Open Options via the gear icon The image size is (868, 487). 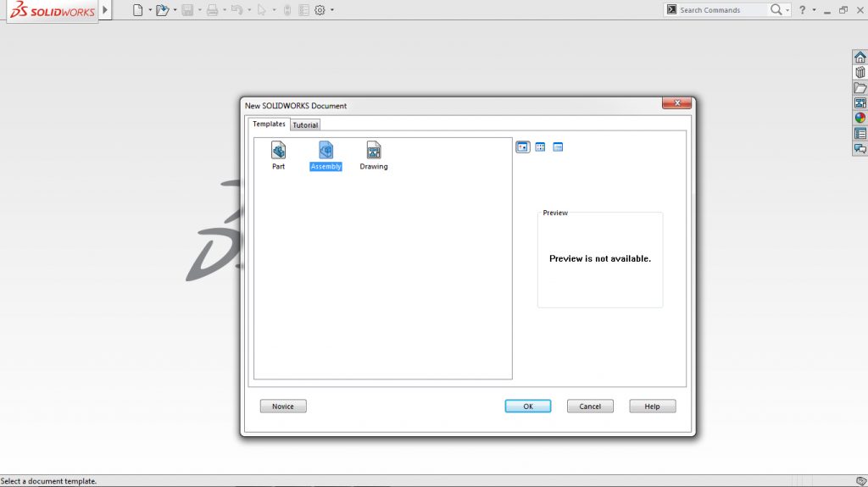pos(320,10)
